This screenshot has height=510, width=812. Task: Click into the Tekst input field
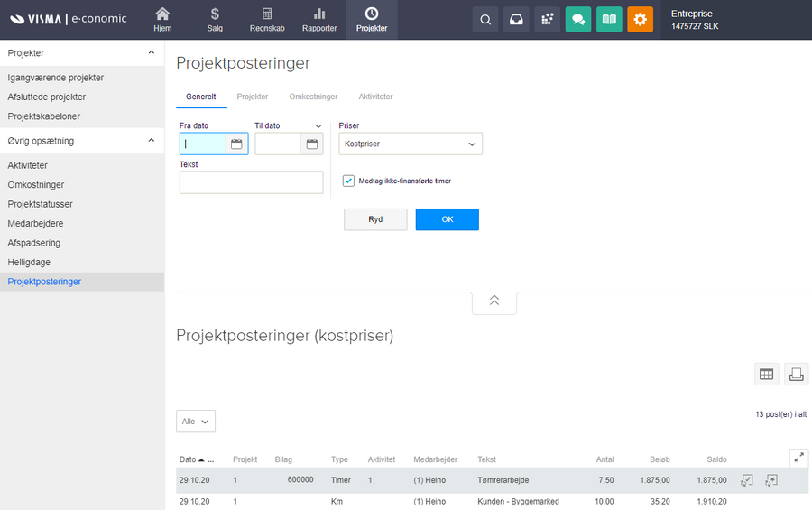coord(251,182)
